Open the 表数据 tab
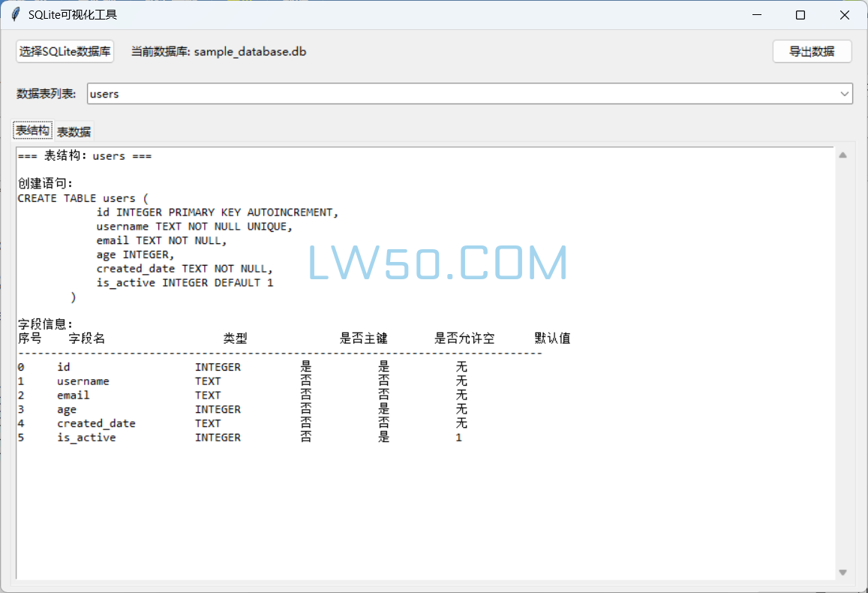The width and height of the screenshot is (868, 593). [74, 131]
